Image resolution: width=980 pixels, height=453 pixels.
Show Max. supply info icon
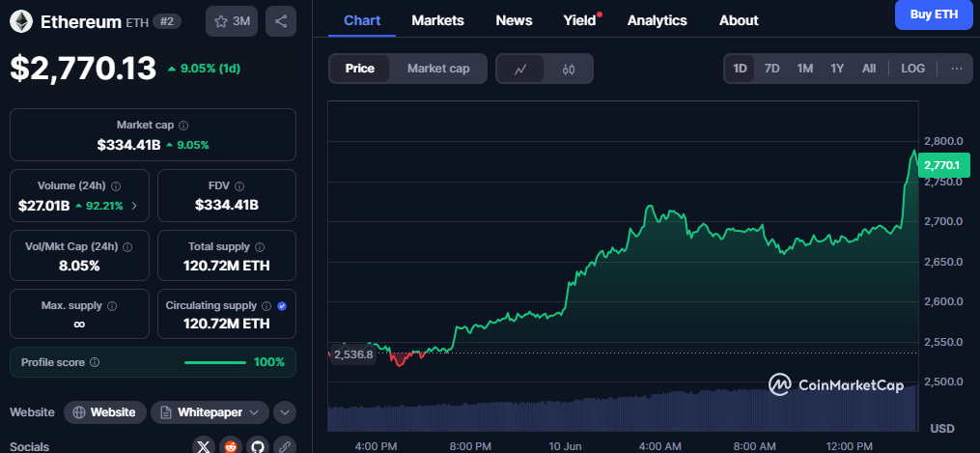pos(112,306)
